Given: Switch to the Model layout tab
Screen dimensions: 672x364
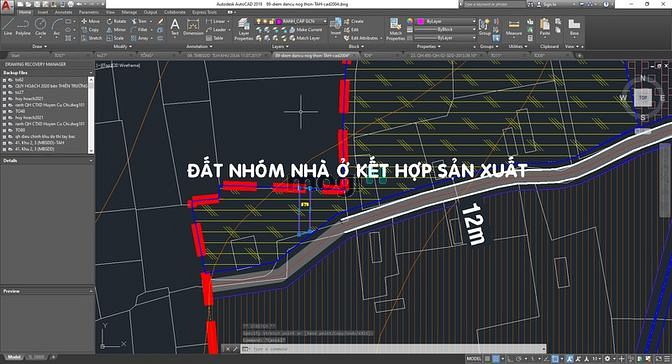Looking at the screenshot, I should coord(14,357).
